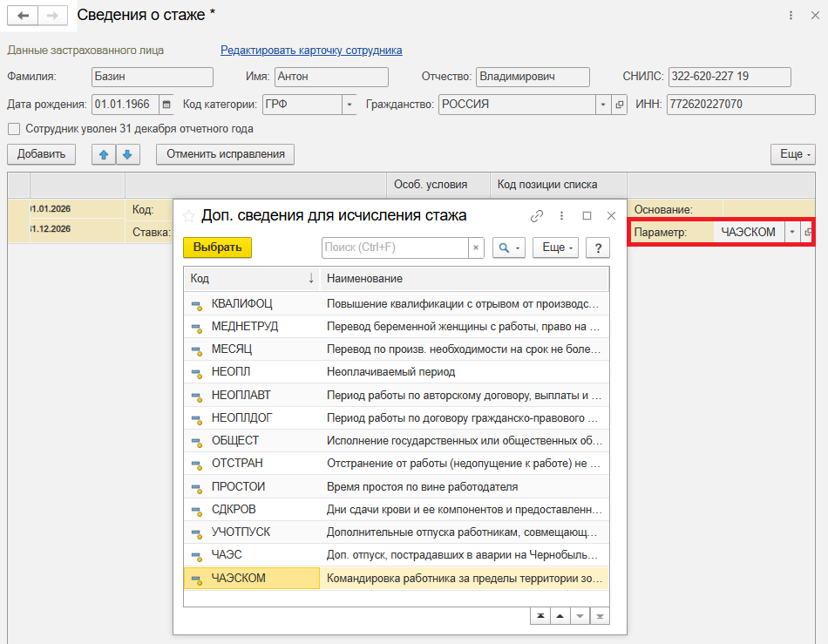Click the Отменить исправления button
Screen dimensions: 828x644
coord(225,154)
